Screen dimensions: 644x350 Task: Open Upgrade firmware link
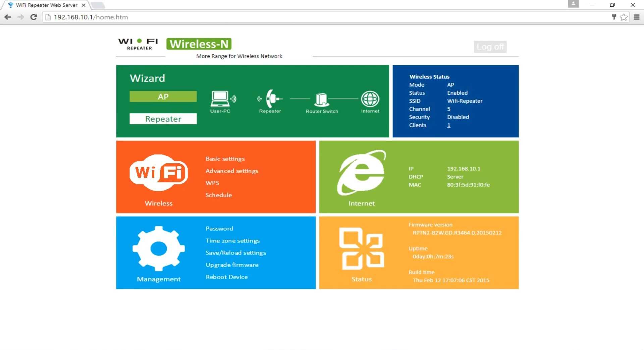232,265
